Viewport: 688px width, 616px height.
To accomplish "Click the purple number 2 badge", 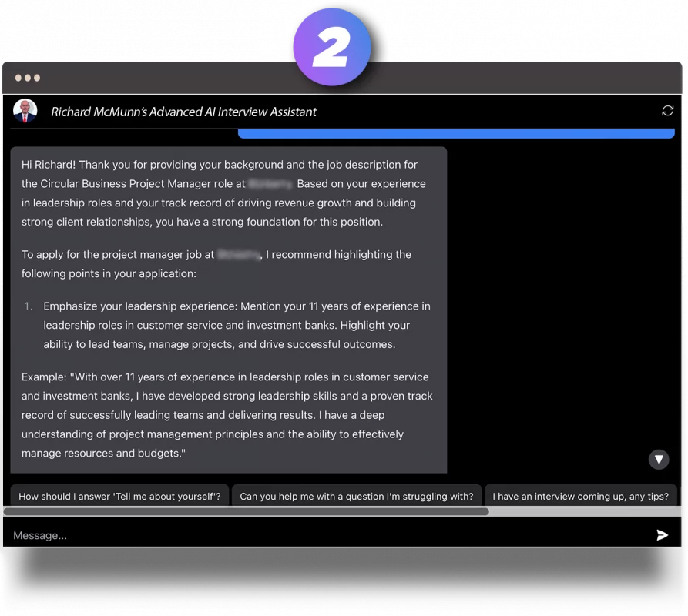I will pyautogui.click(x=332, y=48).
